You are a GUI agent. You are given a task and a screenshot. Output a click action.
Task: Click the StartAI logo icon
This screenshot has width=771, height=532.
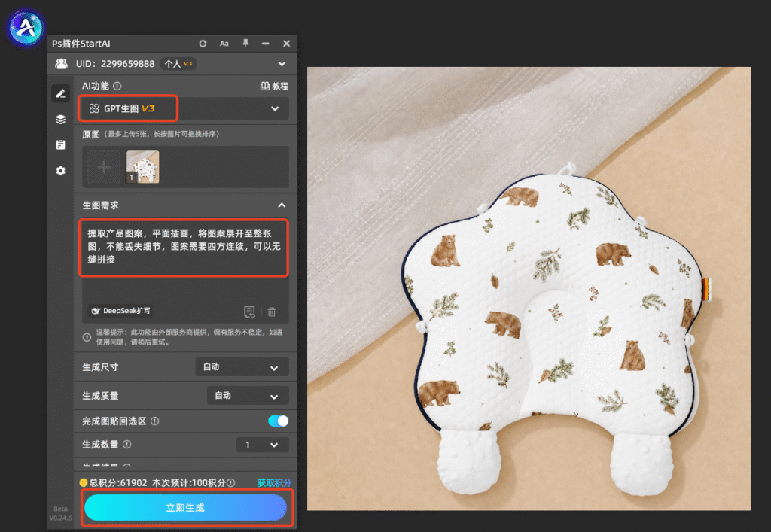(26, 28)
